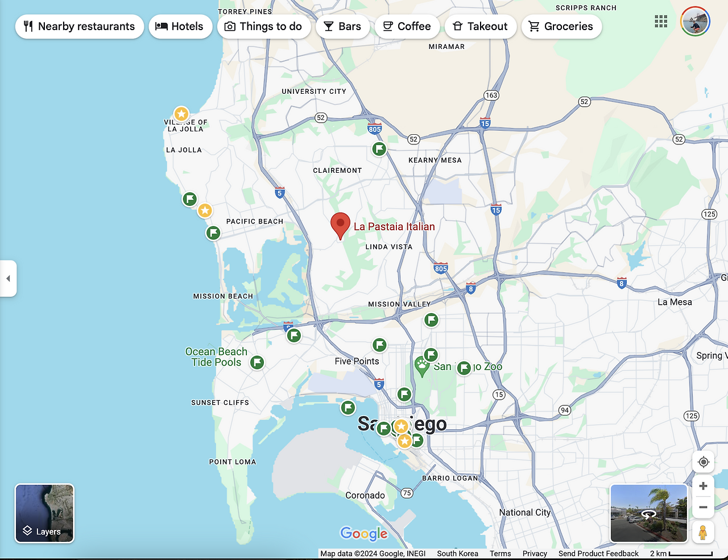Open the Send Product Feedback link
The width and height of the screenshot is (728, 560).
point(598,553)
